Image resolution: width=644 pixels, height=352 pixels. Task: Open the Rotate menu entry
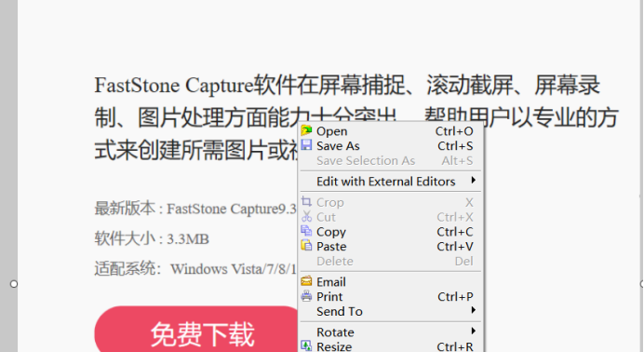(391, 332)
